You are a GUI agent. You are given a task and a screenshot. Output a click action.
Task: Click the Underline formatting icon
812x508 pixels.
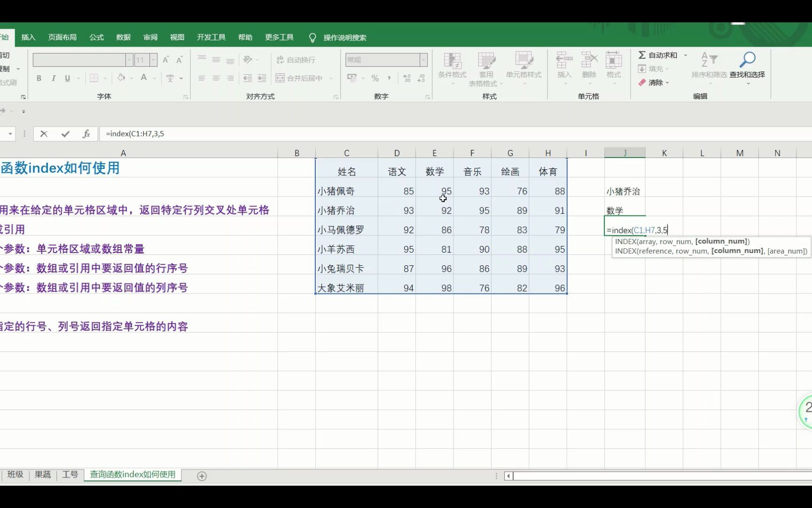pos(67,78)
